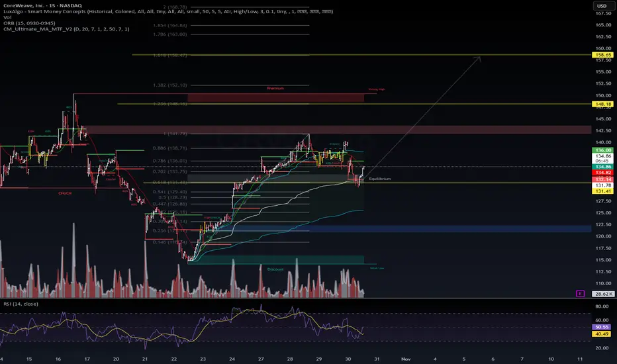Viewport: 617px width, 364px height.
Task: Select the ORB (15, 0930-0945) indicator legend
Action: pyautogui.click(x=29, y=23)
